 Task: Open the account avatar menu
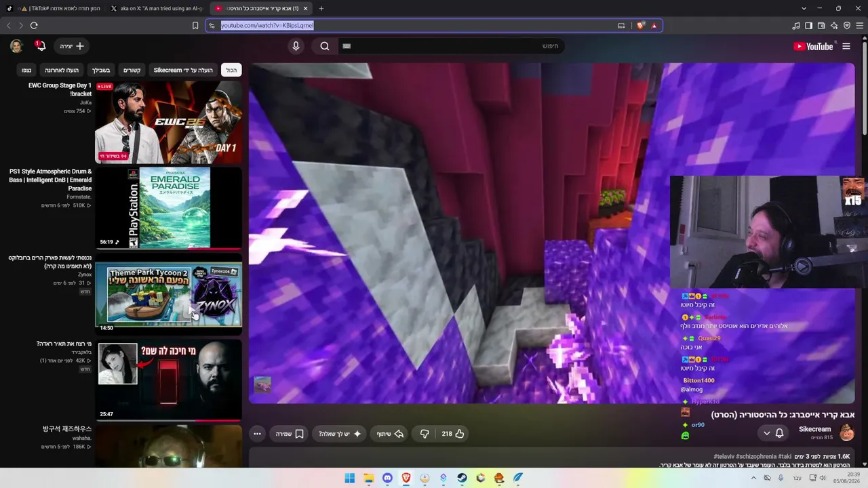(16, 46)
